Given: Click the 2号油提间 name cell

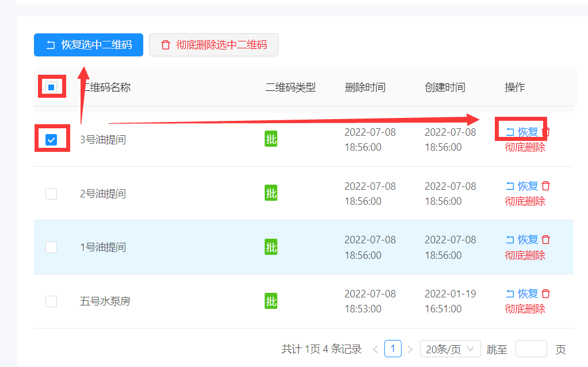Looking at the screenshot, I should pos(103,194).
